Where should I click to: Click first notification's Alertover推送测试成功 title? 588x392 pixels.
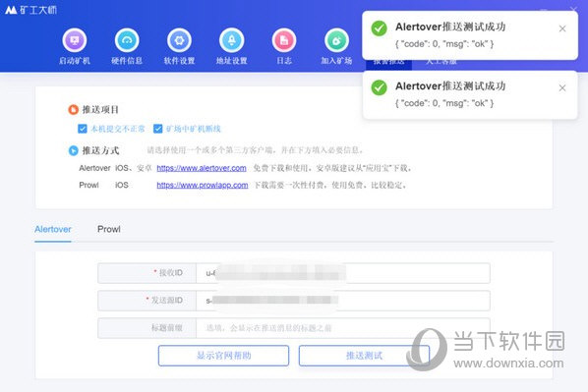click(x=450, y=27)
